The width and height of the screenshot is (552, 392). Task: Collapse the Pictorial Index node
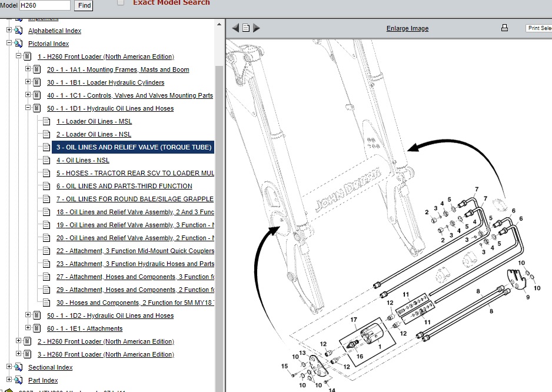click(x=9, y=43)
